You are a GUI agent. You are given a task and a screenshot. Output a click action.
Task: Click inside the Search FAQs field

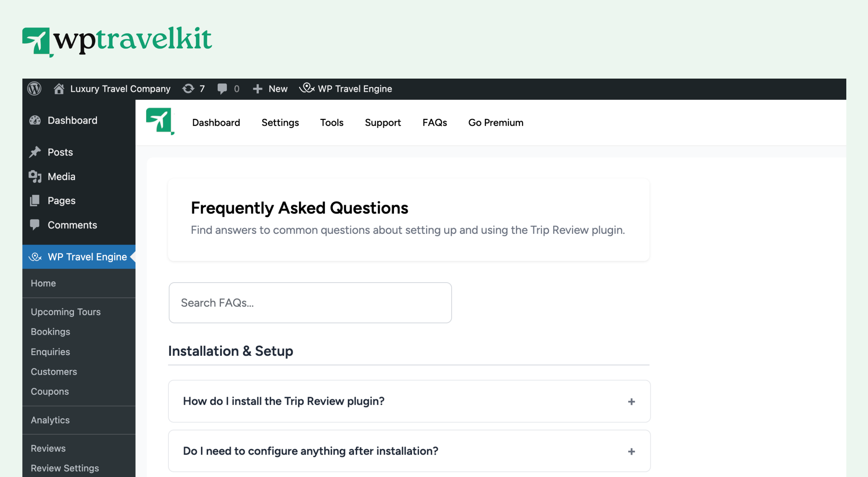pyautogui.click(x=310, y=303)
